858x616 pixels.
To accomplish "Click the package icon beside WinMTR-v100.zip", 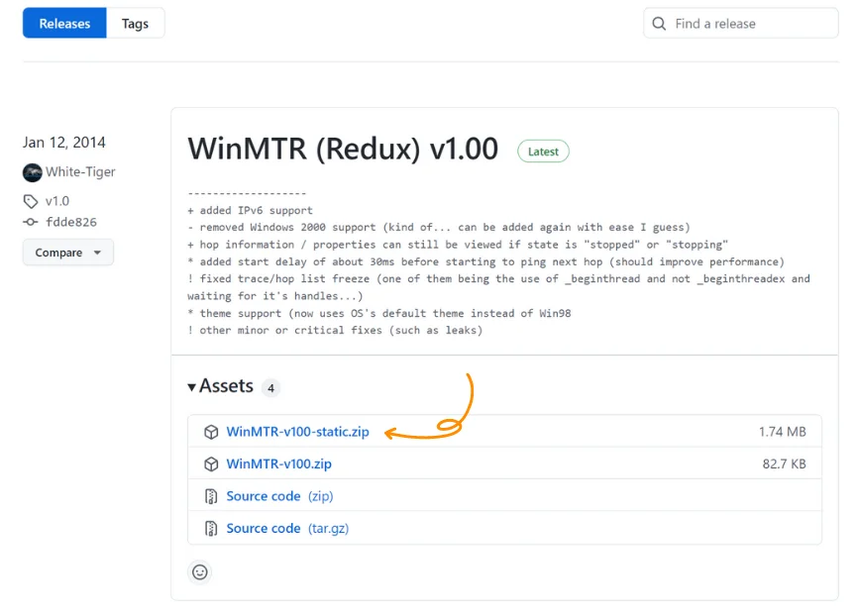I will pyautogui.click(x=211, y=463).
